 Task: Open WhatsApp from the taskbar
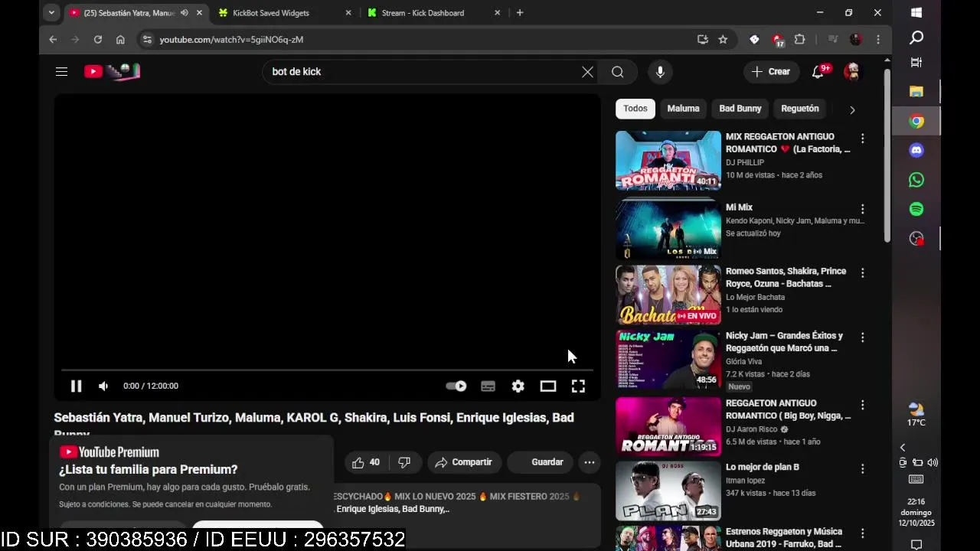(x=916, y=180)
